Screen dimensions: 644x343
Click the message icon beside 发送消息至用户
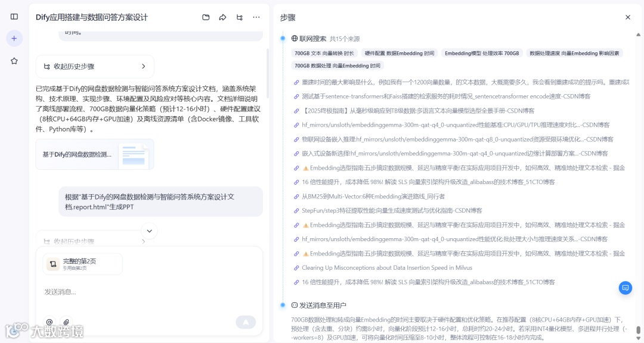[x=295, y=305]
